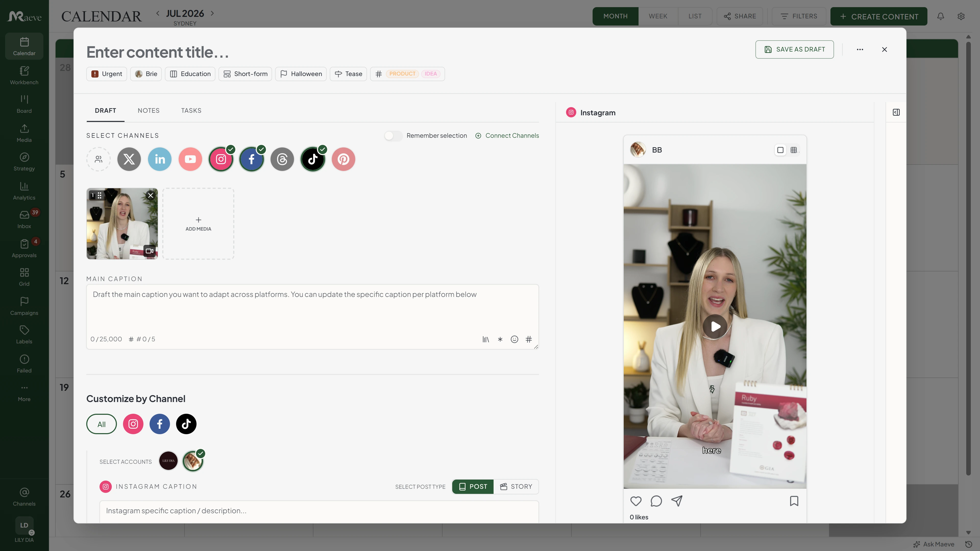Image resolution: width=980 pixels, height=551 pixels.
Task: Select the Pinterest channel
Action: point(344,159)
